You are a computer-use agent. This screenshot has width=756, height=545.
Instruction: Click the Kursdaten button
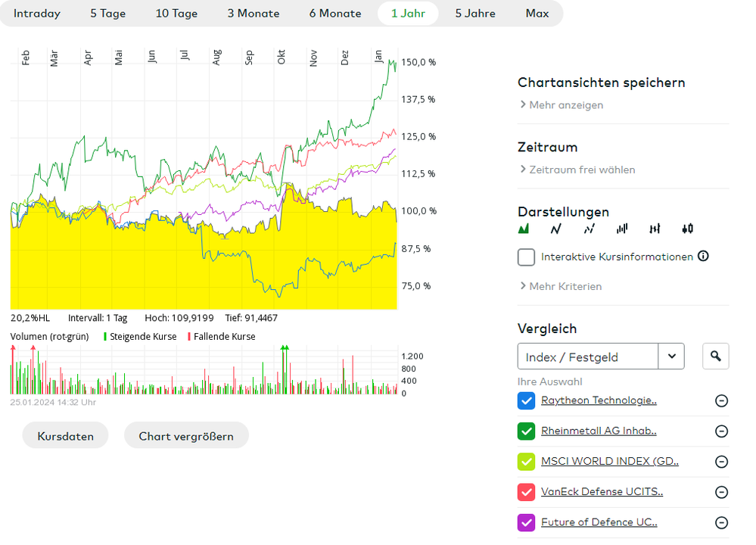point(65,436)
